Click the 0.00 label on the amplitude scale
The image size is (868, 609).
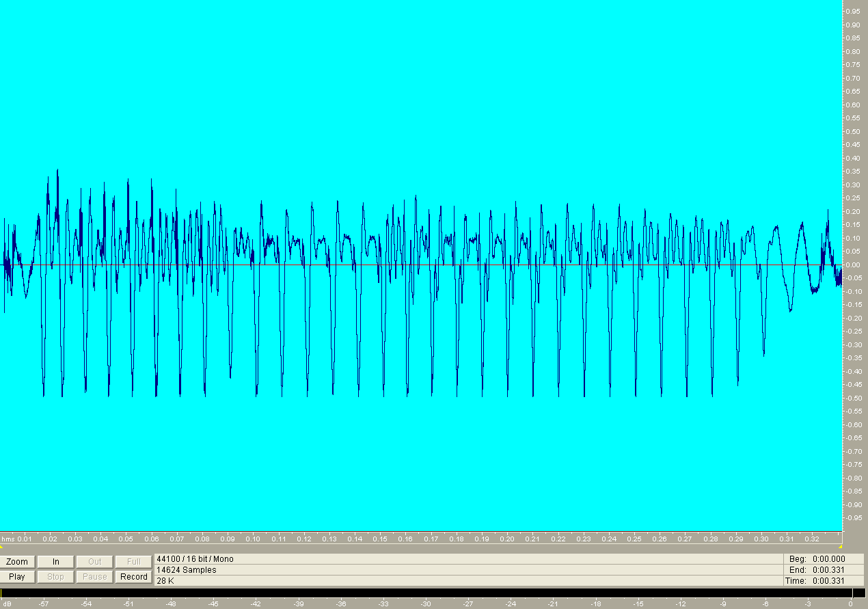click(854, 265)
